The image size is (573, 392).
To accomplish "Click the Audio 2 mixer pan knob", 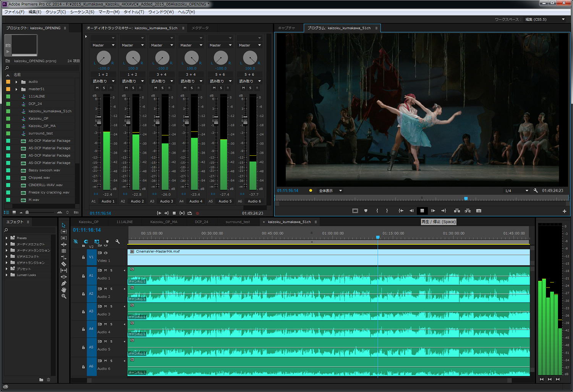I will [x=133, y=58].
